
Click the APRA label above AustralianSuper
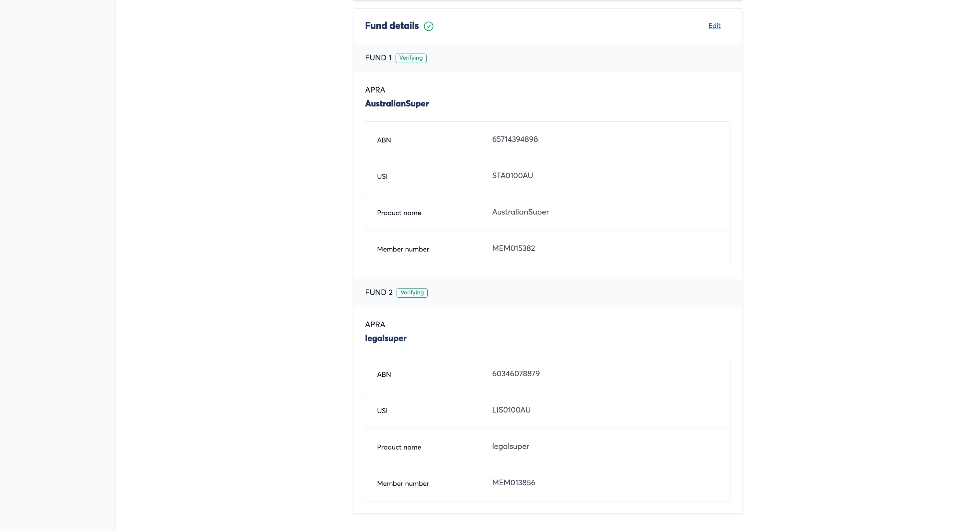[x=375, y=90]
